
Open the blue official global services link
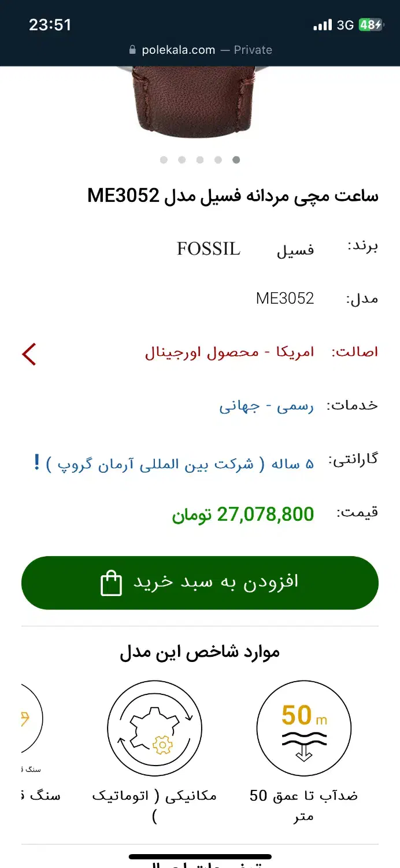click(x=266, y=406)
